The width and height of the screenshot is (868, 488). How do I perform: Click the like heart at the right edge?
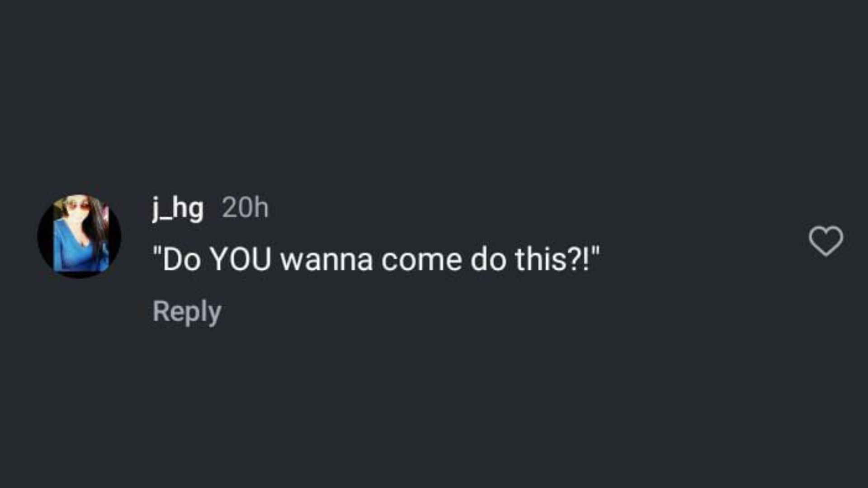coord(826,241)
